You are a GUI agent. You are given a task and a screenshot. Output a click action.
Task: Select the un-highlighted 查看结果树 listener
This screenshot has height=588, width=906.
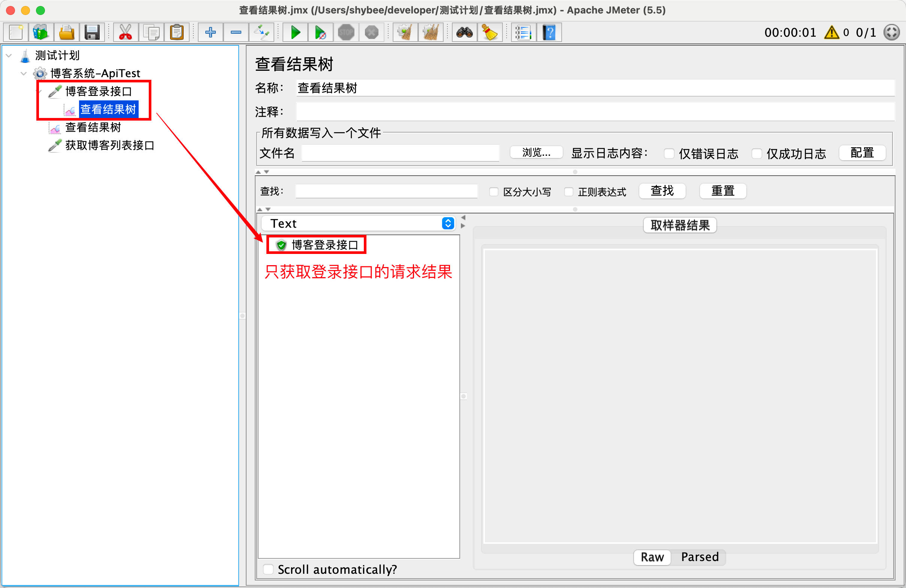tap(93, 127)
